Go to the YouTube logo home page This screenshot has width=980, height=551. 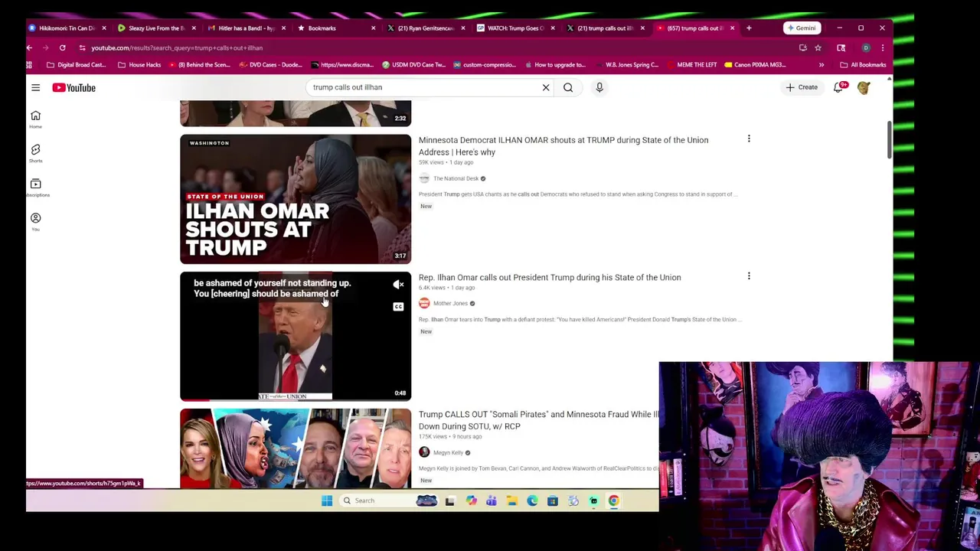[x=74, y=88]
